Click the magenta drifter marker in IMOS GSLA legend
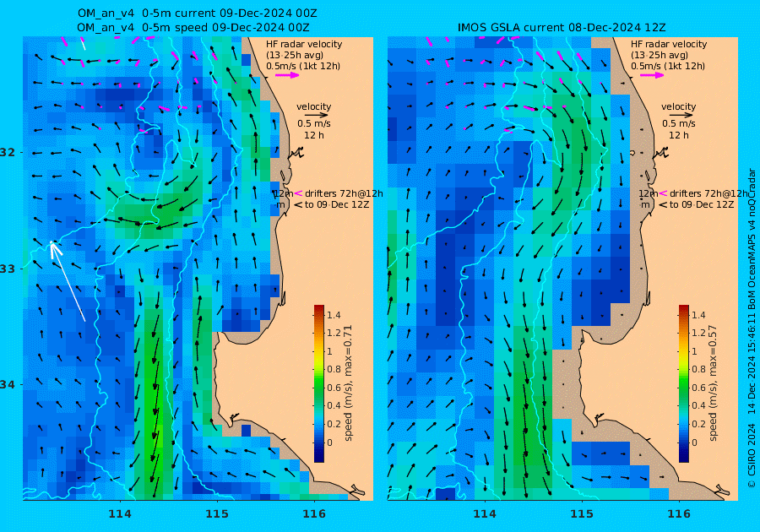 (663, 193)
